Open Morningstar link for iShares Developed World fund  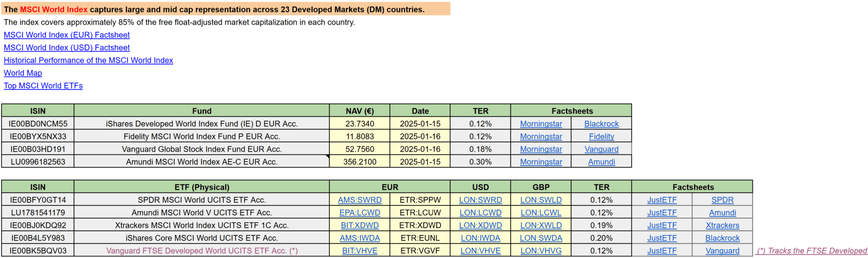(x=541, y=123)
